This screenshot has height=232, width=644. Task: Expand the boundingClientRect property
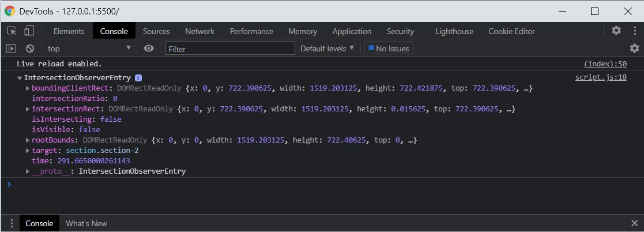[x=28, y=88]
